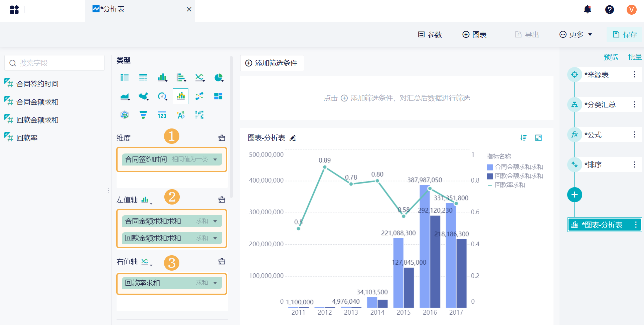Click the 回款率求和 legend line marker
Viewport: 644px width, 325px height.
point(490,185)
